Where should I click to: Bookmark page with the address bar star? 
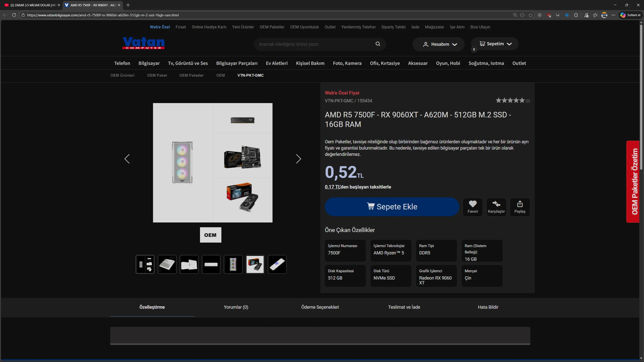click(531, 15)
